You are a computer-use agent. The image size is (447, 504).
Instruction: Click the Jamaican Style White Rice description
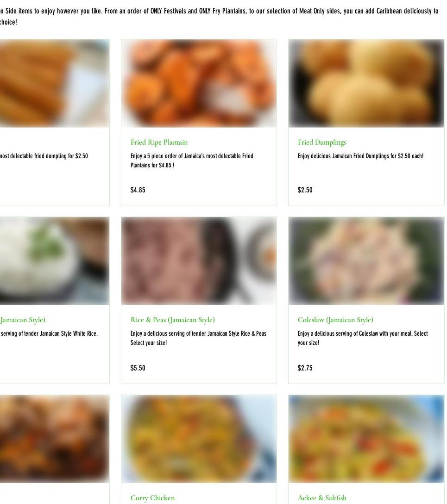(x=49, y=334)
